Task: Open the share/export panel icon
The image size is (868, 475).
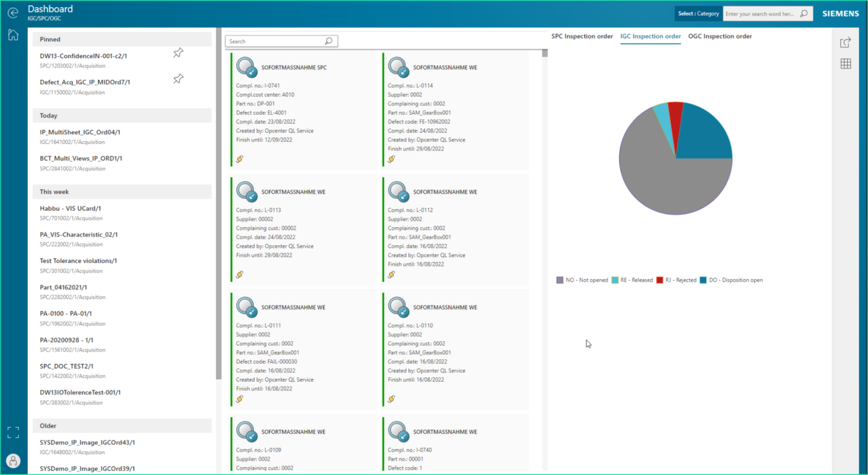Action: [x=845, y=42]
